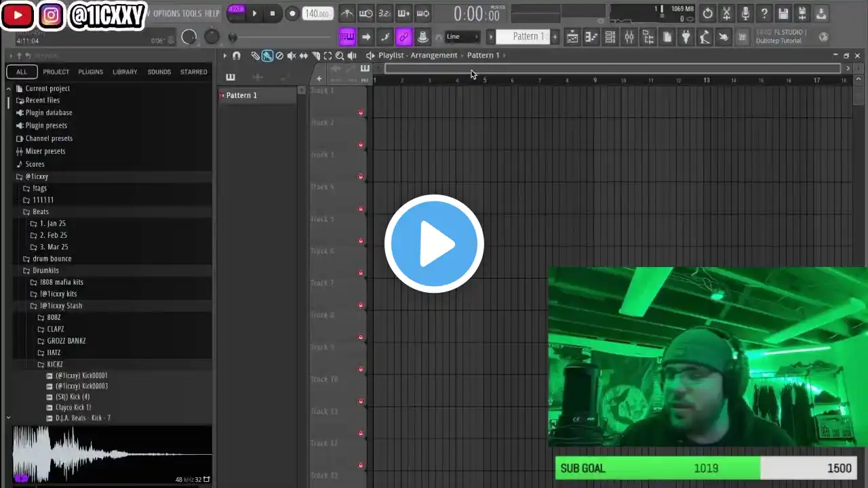Image resolution: width=868 pixels, height=488 pixels.
Task: Collapse the !@1icxxy Stash folder
Action: click(56, 306)
